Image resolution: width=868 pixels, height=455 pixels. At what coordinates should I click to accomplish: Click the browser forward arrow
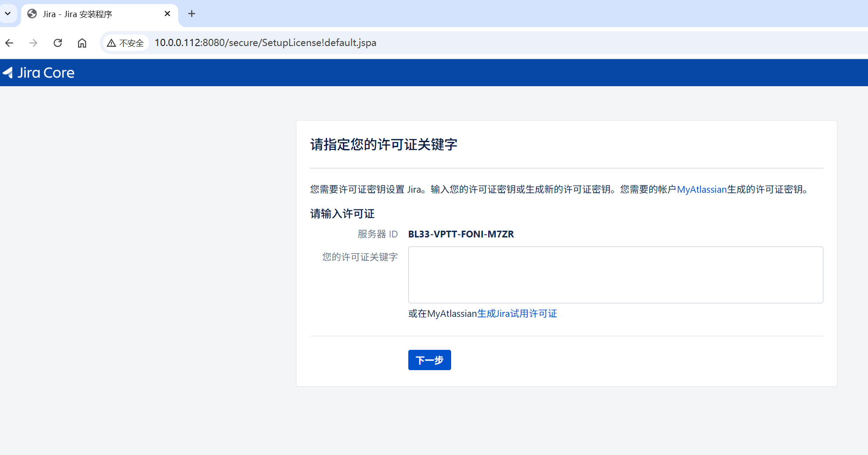tap(33, 43)
